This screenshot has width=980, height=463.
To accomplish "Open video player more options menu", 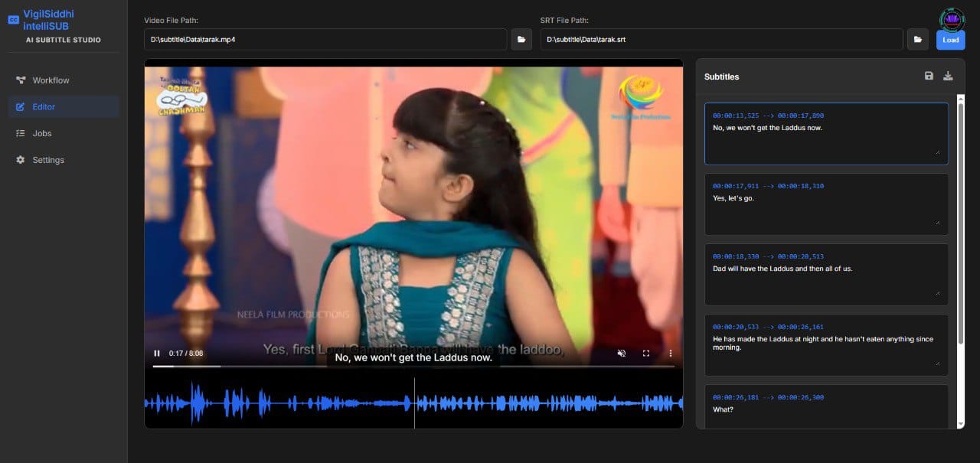I will click(x=670, y=353).
